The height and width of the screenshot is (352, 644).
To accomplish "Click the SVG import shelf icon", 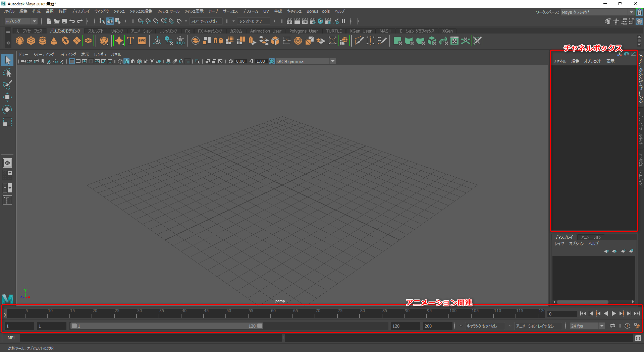I will (142, 41).
